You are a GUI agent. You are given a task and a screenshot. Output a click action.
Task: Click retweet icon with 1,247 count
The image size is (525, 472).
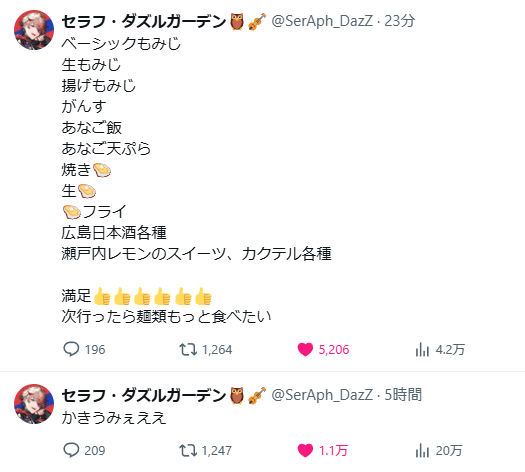click(188, 450)
